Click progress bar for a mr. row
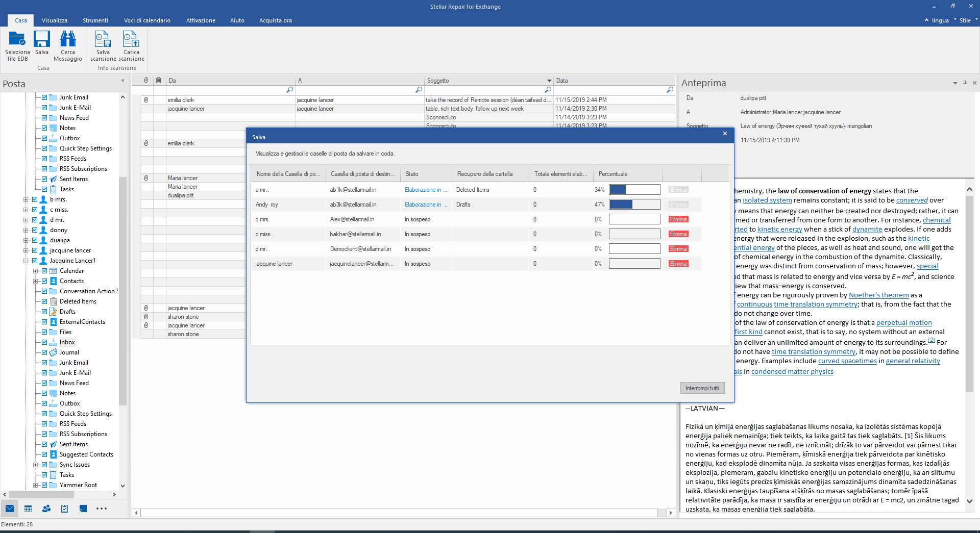Screen dimensions: 980x533 634,190
